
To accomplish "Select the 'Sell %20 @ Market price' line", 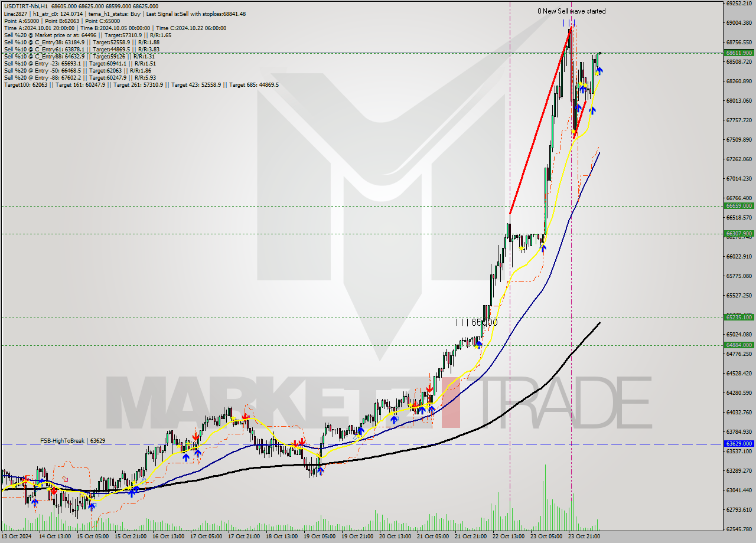I will point(87,35).
